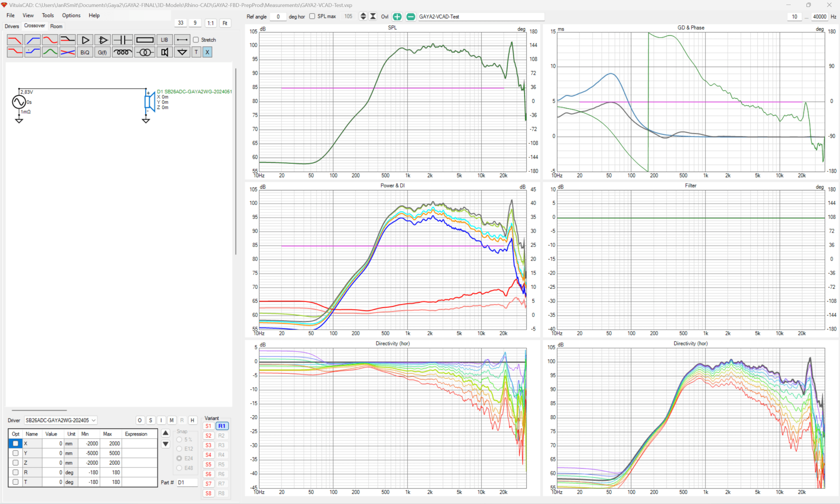
Task: Check the Opt box for parameter Z
Action: [x=16, y=463]
